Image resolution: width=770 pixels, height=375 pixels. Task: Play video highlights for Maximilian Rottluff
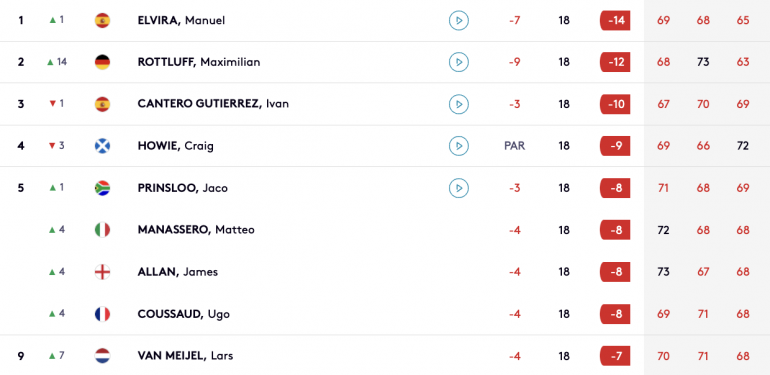click(x=459, y=62)
